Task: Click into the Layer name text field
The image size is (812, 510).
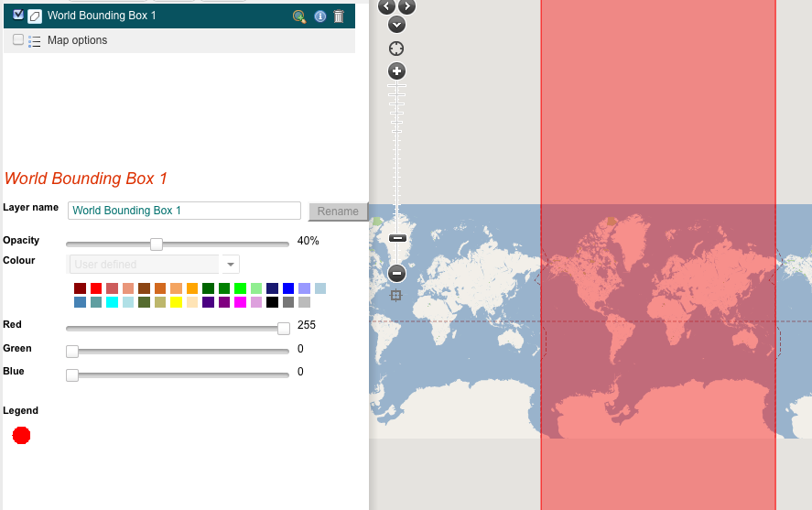Action: point(184,211)
